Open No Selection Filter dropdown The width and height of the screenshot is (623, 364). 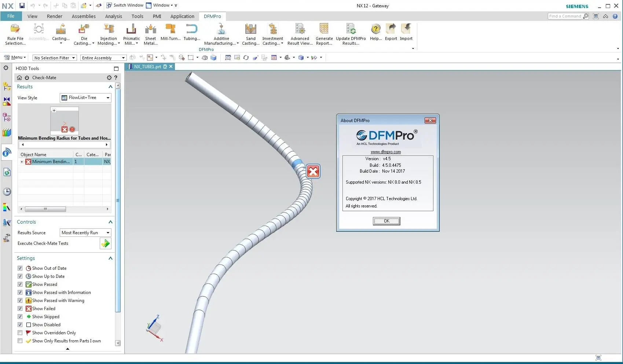pos(54,58)
